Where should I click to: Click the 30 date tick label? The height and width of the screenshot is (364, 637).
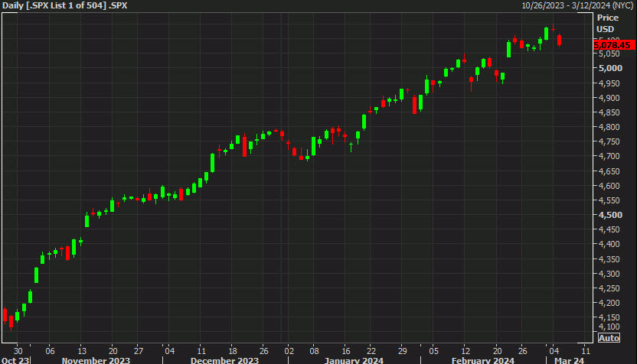[18, 351]
